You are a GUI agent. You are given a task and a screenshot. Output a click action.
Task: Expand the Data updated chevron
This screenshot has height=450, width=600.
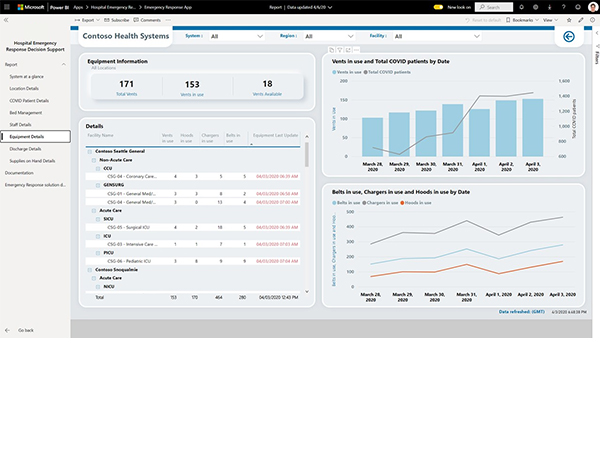tap(330, 7)
